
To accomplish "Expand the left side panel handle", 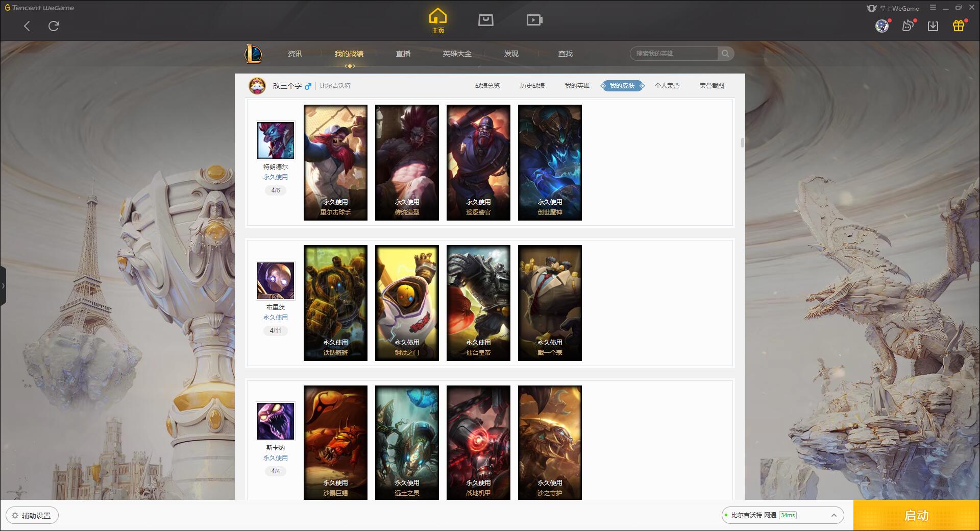I will [x=3, y=285].
